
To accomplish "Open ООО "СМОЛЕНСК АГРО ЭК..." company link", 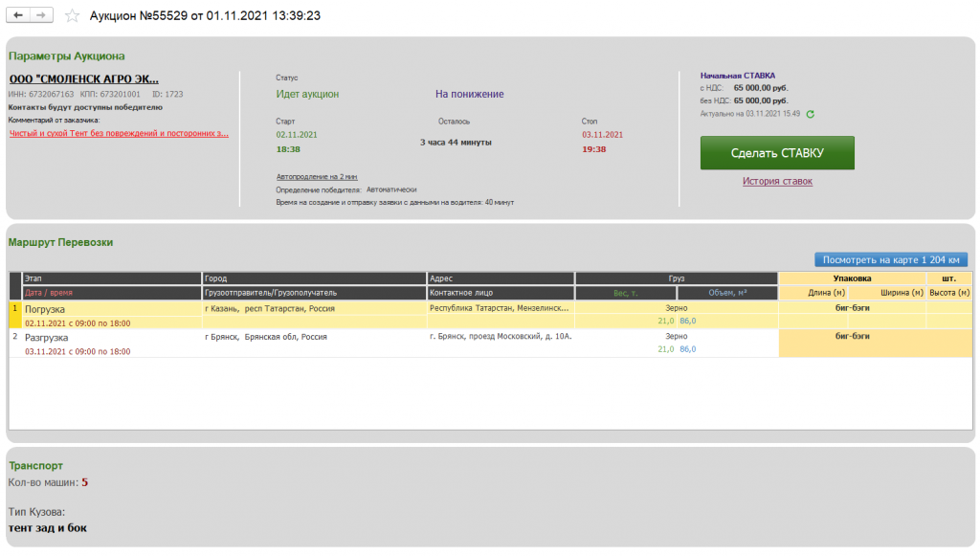I will (84, 79).
